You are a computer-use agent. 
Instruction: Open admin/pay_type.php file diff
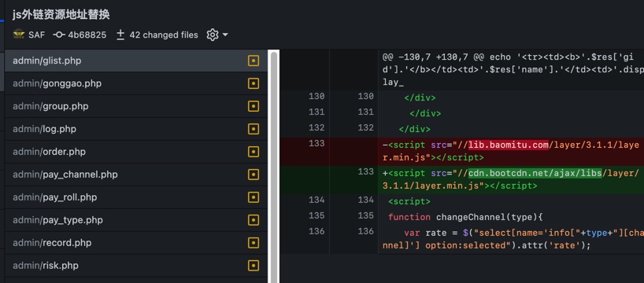(x=136, y=220)
